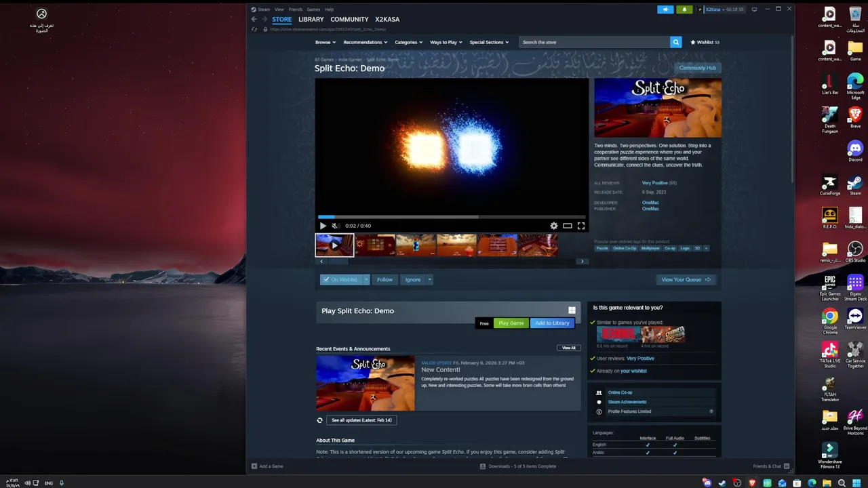868x488 pixels.
Task: Click the Search the store field
Action: [595, 42]
